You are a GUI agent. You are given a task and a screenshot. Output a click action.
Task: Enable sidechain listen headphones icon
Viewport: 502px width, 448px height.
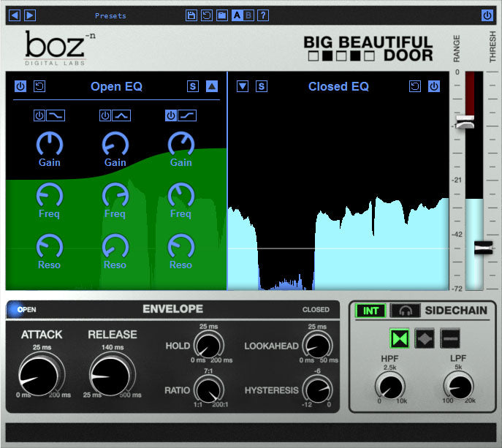pos(406,311)
